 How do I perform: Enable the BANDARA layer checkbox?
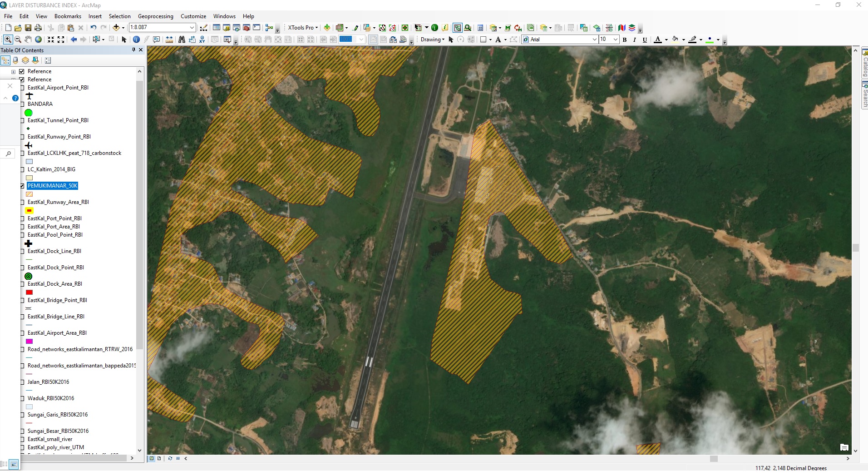point(22,104)
